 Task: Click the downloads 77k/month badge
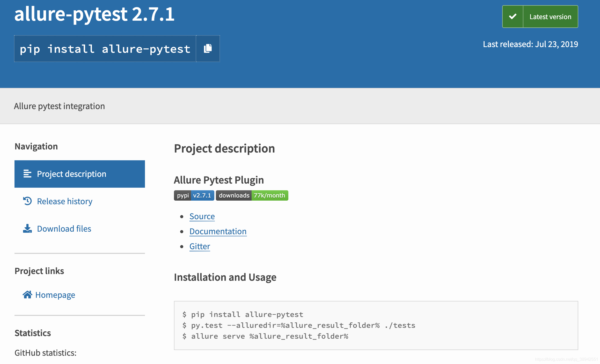pyautogui.click(x=252, y=195)
